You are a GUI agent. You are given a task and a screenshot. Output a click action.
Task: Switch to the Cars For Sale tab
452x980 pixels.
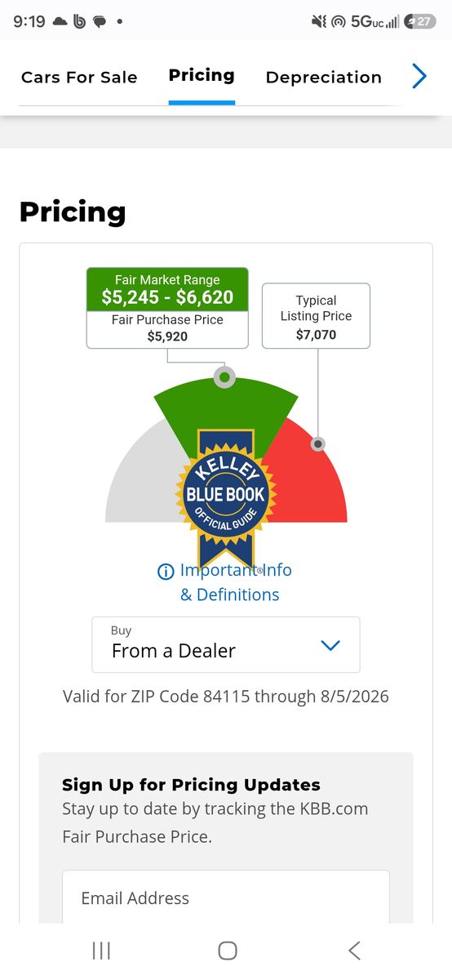point(79,78)
